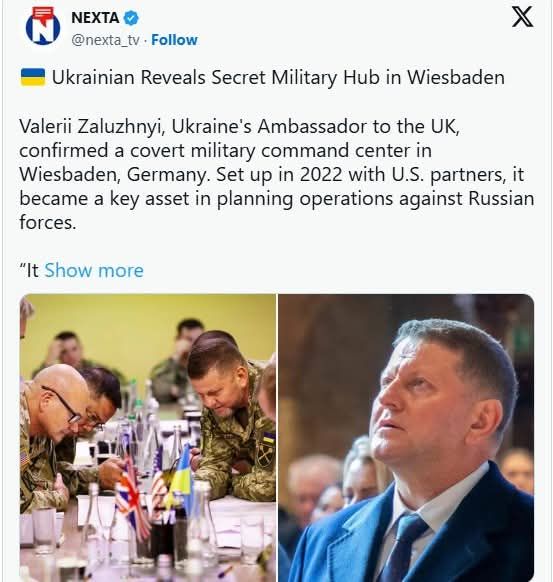Click the truncated quote beginning with "It"
This screenshot has height=582, width=553.
pyautogui.click(x=29, y=270)
